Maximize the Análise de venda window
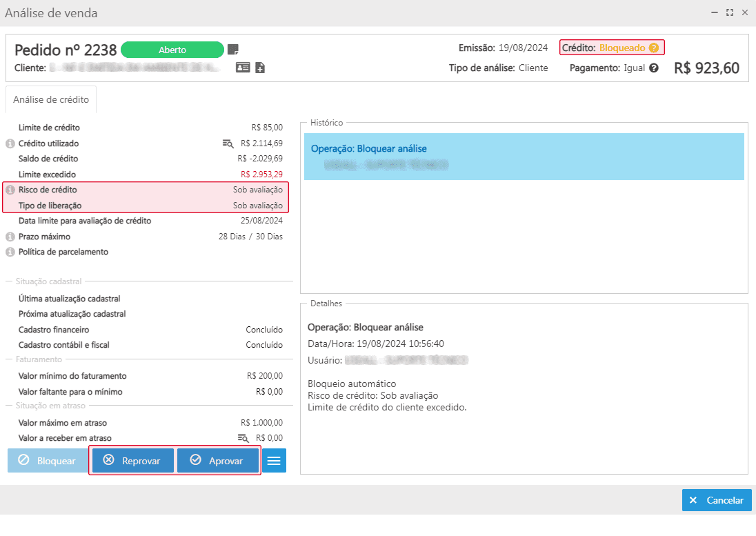This screenshot has width=756, height=536. (x=730, y=12)
